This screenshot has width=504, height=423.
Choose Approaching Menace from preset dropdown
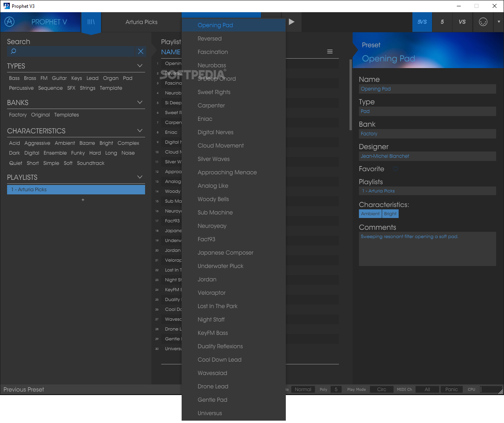(x=234, y=172)
